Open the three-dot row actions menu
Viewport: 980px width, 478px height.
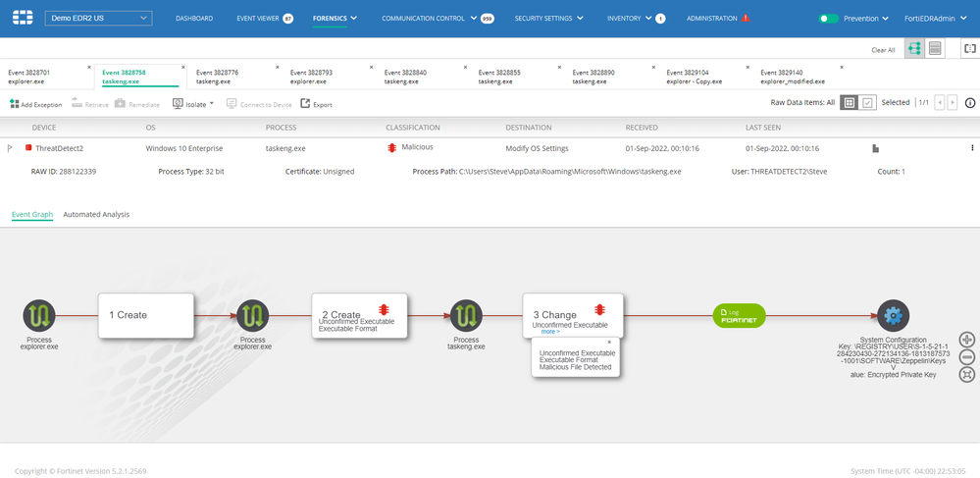pos(972,147)
